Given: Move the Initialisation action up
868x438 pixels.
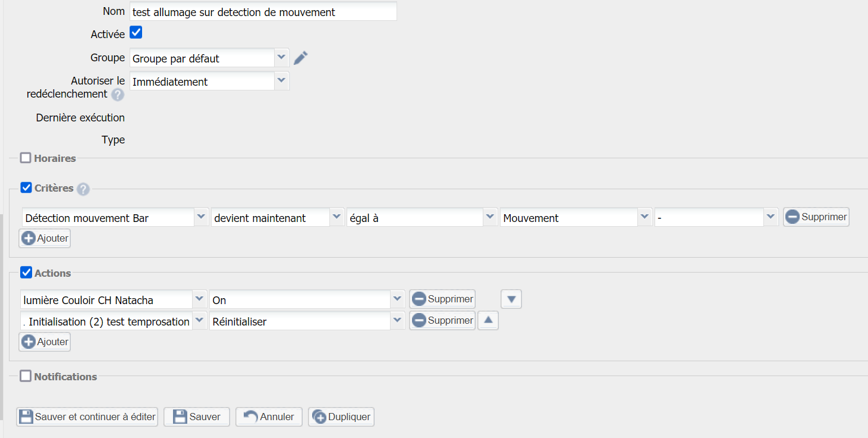Looking at the screenshot, I should [x=488, y=321].
